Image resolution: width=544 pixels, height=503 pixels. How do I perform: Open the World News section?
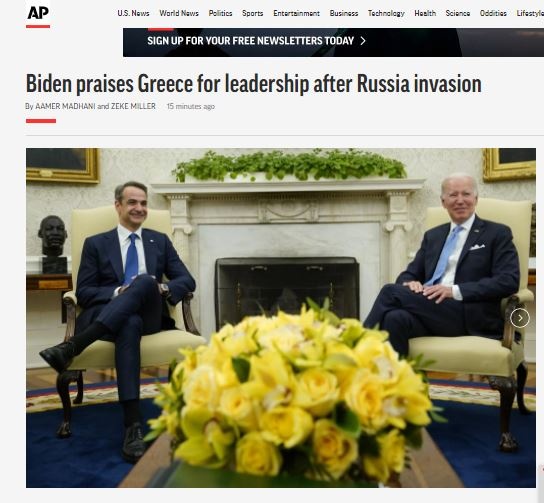(179, 13)
